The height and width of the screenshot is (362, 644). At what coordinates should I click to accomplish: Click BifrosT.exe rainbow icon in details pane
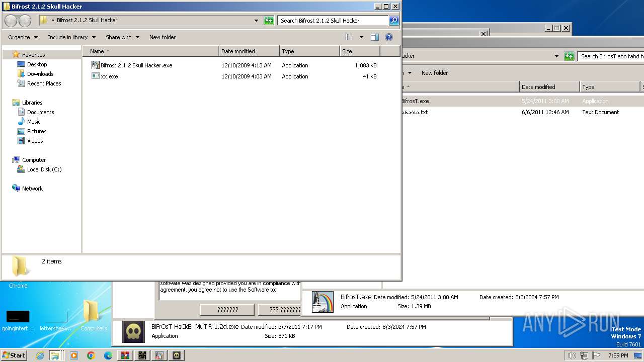pyautogui.click(x=323, y=302)
